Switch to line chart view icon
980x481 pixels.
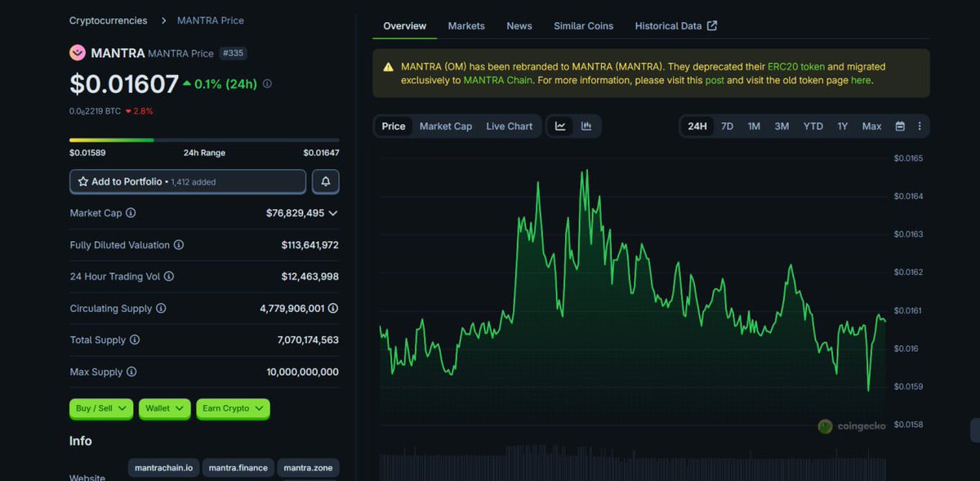point(560,126)
